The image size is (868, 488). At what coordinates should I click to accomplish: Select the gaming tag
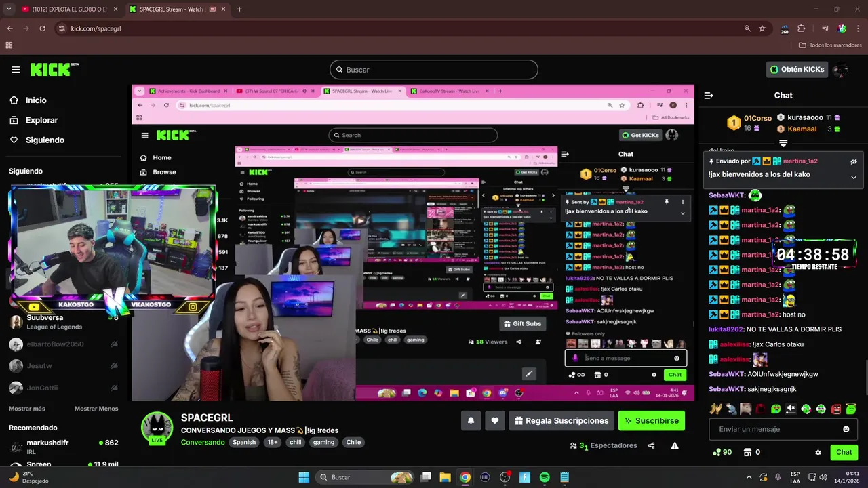(x=323, y=442)
